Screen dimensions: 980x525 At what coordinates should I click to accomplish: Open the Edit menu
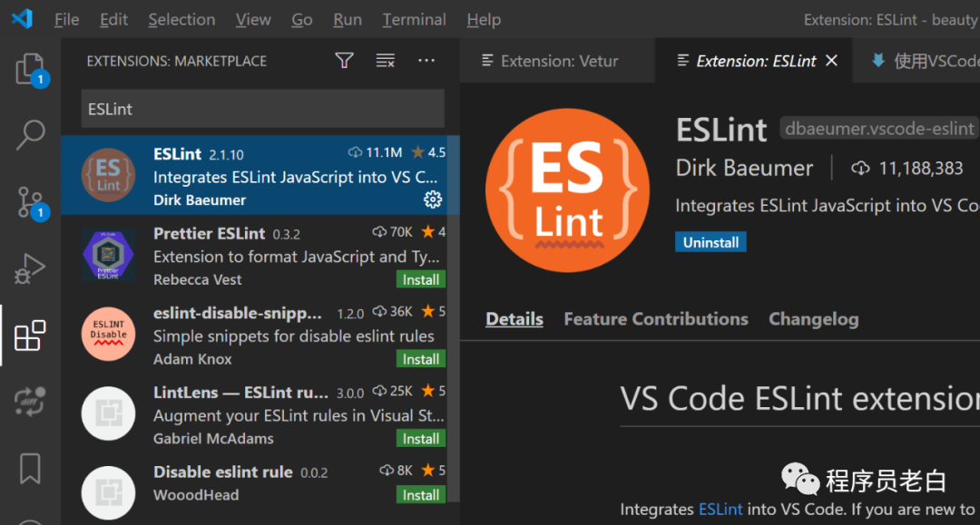113,19
